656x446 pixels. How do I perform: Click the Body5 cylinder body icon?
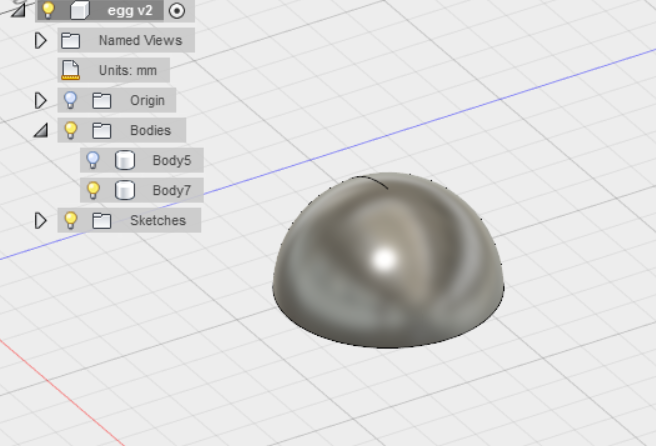(x=125, y=160)
